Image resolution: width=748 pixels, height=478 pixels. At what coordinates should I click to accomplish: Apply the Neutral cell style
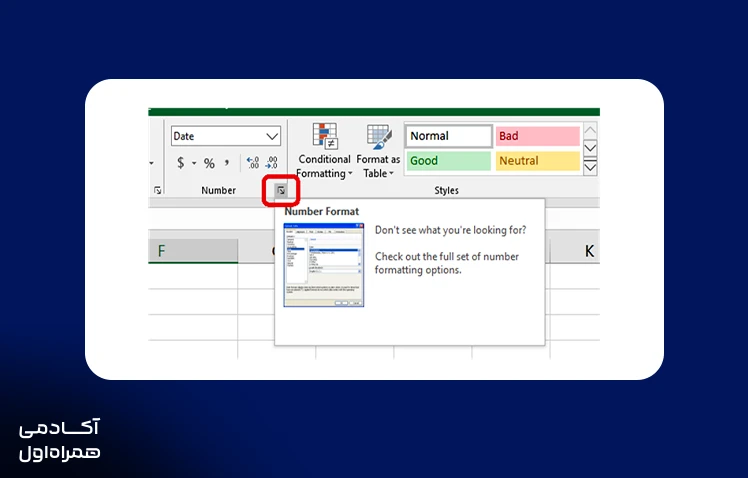[538, 161]
